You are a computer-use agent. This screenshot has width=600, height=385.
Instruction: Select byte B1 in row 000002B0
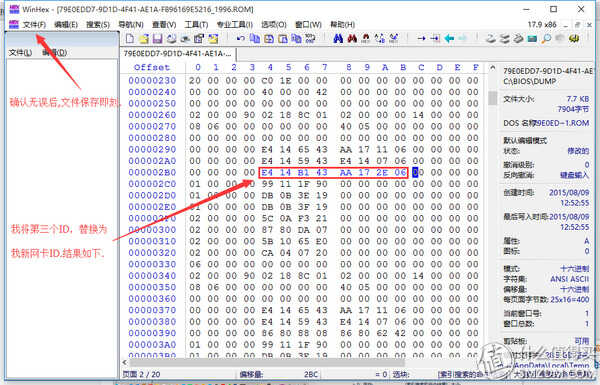click(x=303, y=173)
